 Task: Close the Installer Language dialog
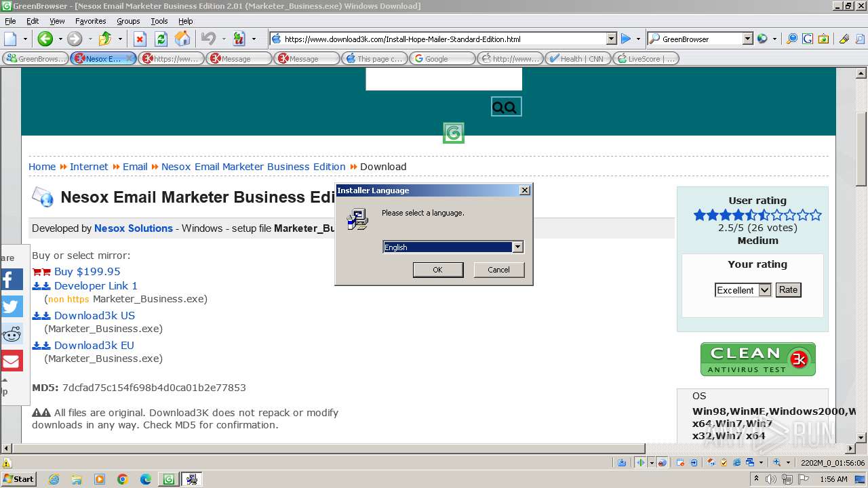point(524,190)
